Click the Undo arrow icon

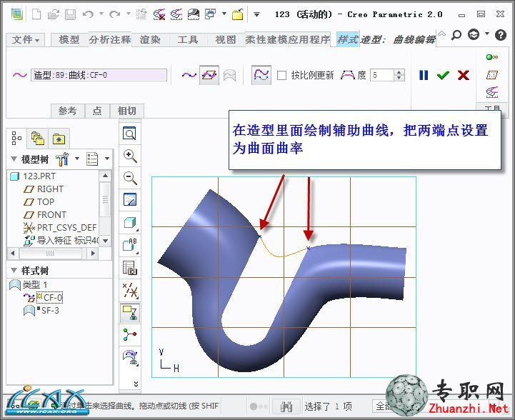point(88,14)
